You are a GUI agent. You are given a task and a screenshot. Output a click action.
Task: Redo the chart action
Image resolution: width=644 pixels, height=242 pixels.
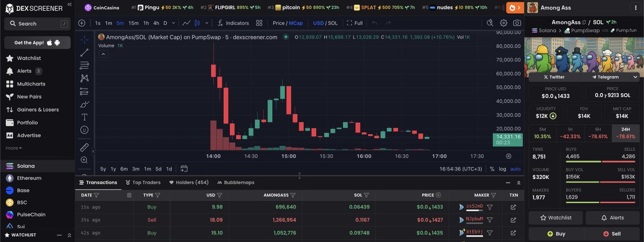[x=388, y=23]
